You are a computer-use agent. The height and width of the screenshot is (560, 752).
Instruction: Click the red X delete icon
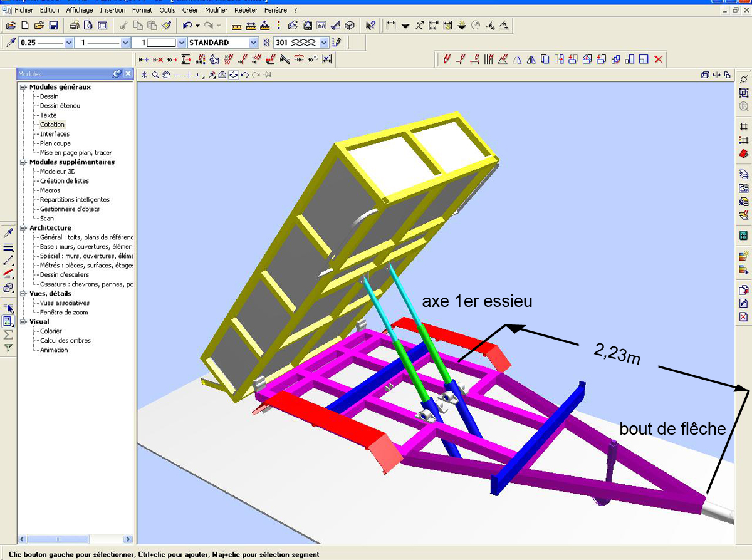(x=658, y=60)
